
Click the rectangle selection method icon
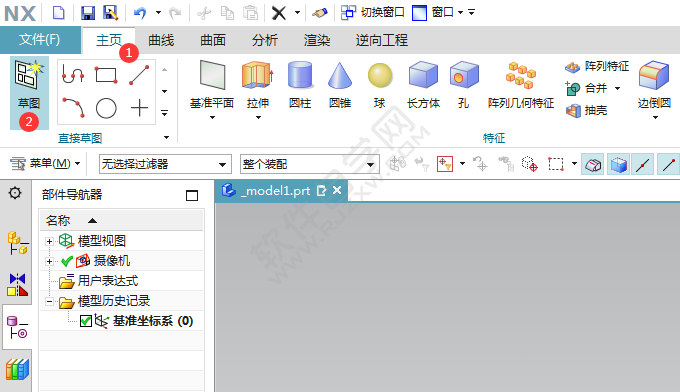click(x=556, y=164)
